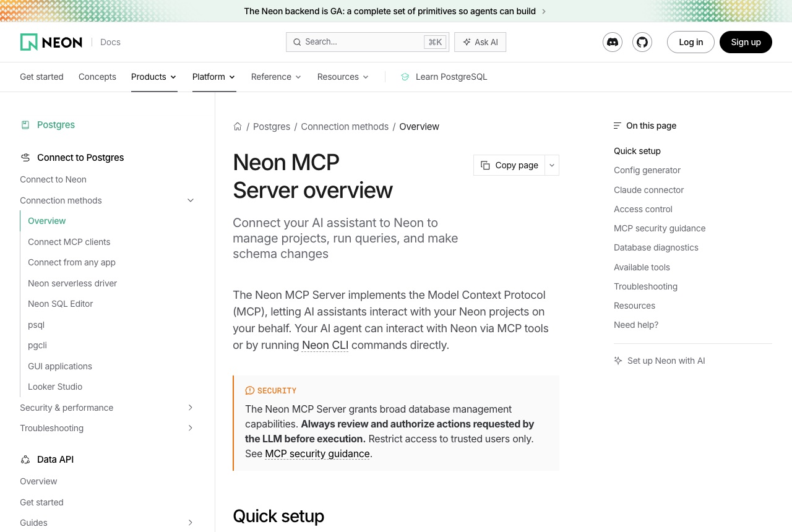Image resolution: width=792 pixels, height=532 pixels.
Task: Open the Platform dropdown menu
Action: coord(214,77)
